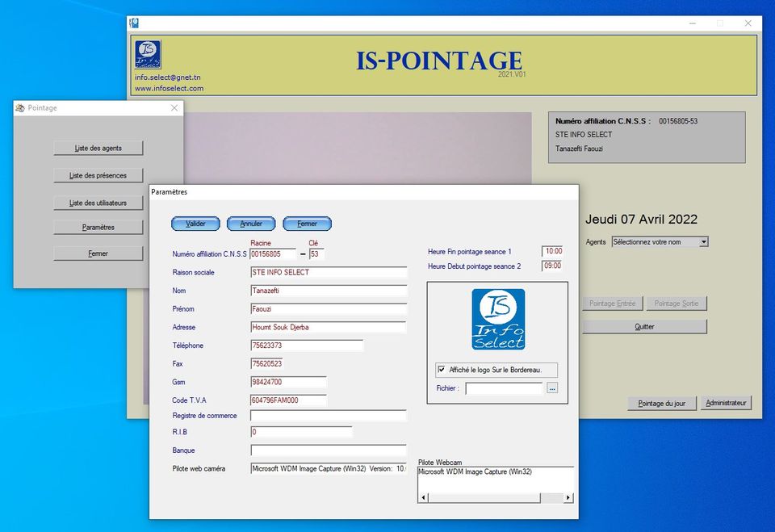
Task: Click the Nom field with Tanazefti
Action: point(329,291)
